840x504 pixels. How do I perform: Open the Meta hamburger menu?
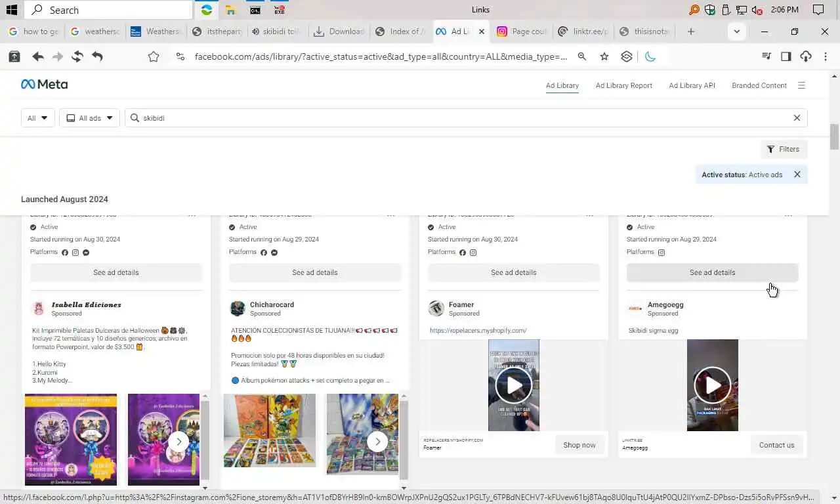[801, 85]
